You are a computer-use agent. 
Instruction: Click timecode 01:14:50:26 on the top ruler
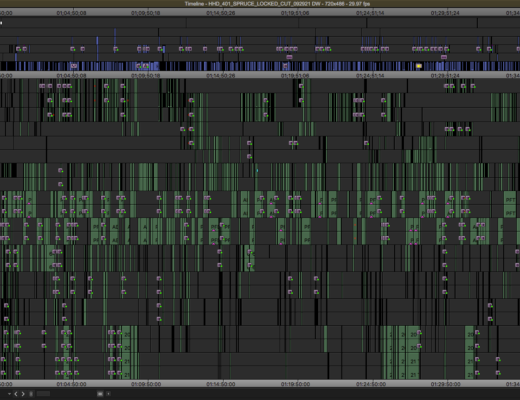(221, 13)
